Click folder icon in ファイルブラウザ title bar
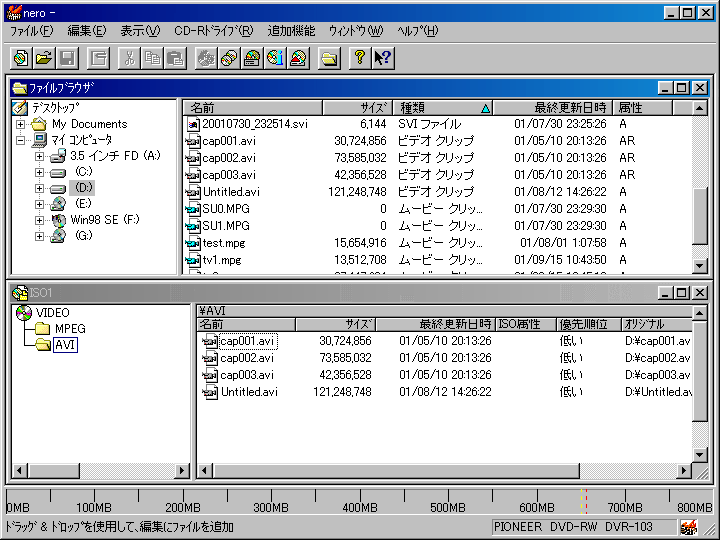This screenshot has height=540, width=720. click(20, 87)
